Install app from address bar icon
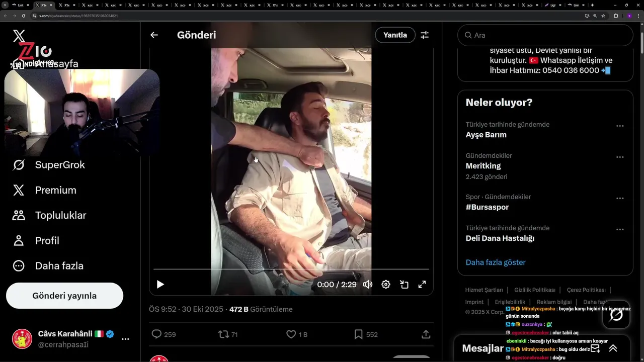 [587, 16]
